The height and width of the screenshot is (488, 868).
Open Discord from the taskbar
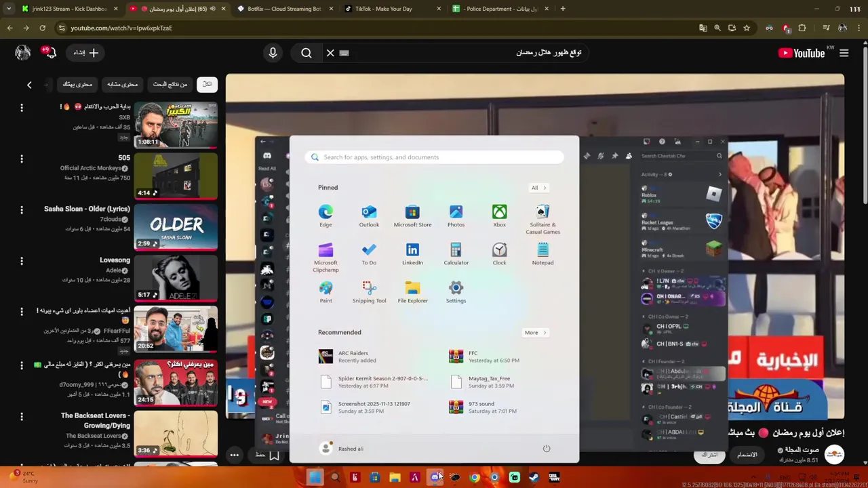click(435, 477)
